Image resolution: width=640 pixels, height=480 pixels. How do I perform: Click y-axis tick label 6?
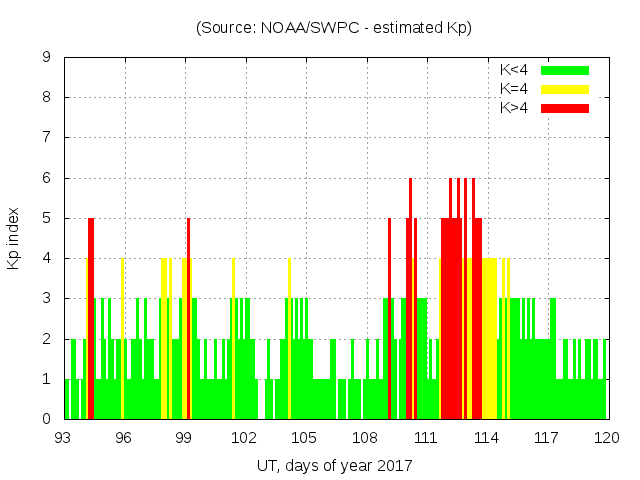click(x=47, y=178)
